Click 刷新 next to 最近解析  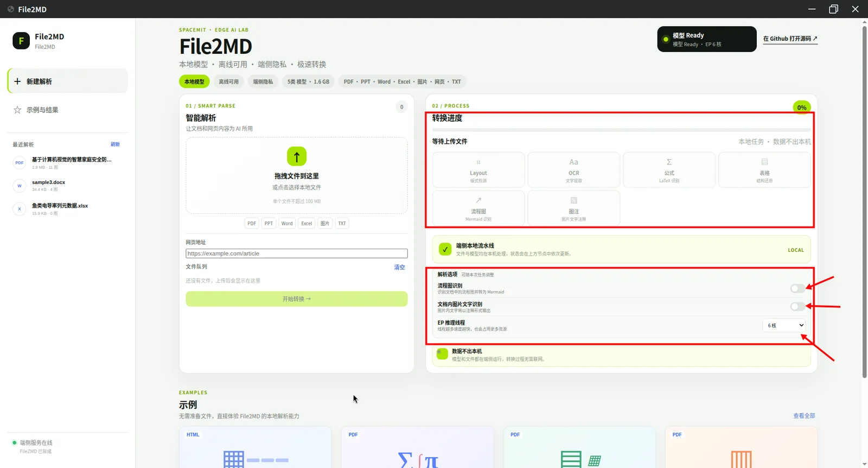(115, 144)
